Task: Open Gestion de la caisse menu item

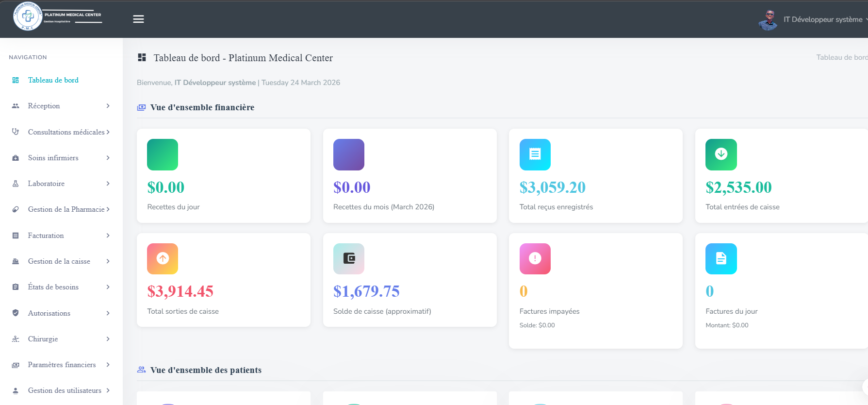Action: 61,261
